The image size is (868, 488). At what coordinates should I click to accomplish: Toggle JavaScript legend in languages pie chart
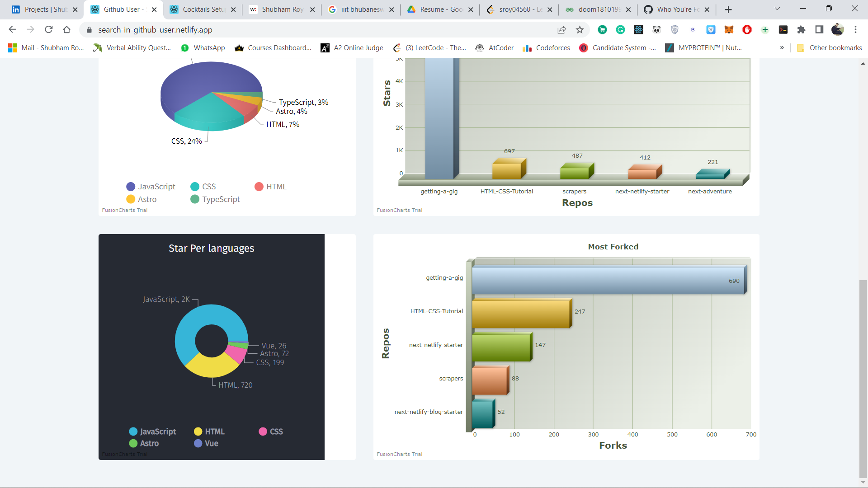point(151,187)
